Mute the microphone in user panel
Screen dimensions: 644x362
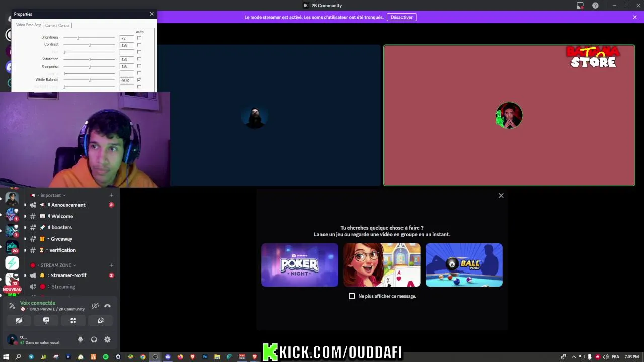(80, 340)
